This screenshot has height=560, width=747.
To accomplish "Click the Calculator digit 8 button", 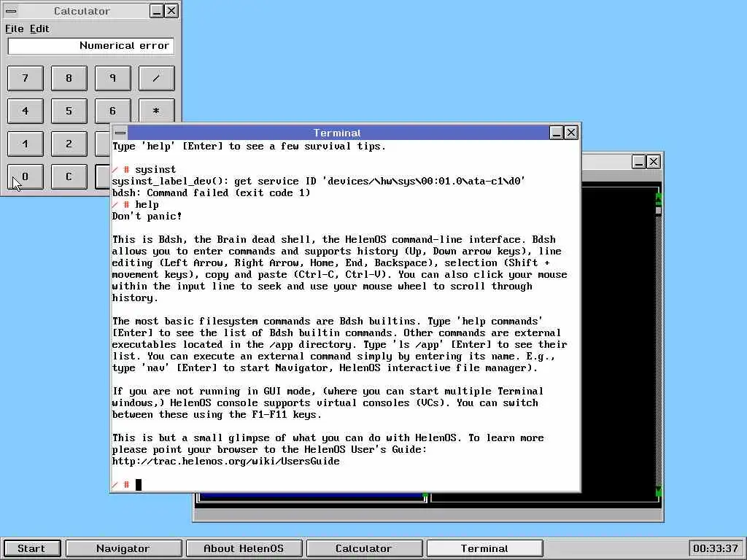I will coord(69,78).
